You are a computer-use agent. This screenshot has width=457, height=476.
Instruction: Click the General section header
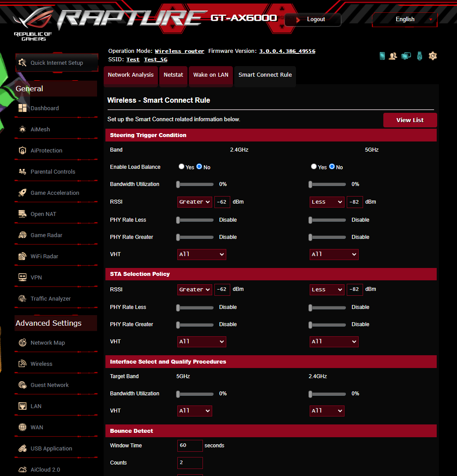click(56, 89)
